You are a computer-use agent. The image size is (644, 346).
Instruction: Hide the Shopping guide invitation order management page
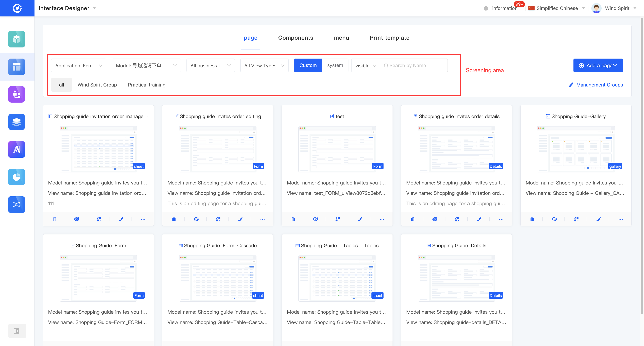76,219
